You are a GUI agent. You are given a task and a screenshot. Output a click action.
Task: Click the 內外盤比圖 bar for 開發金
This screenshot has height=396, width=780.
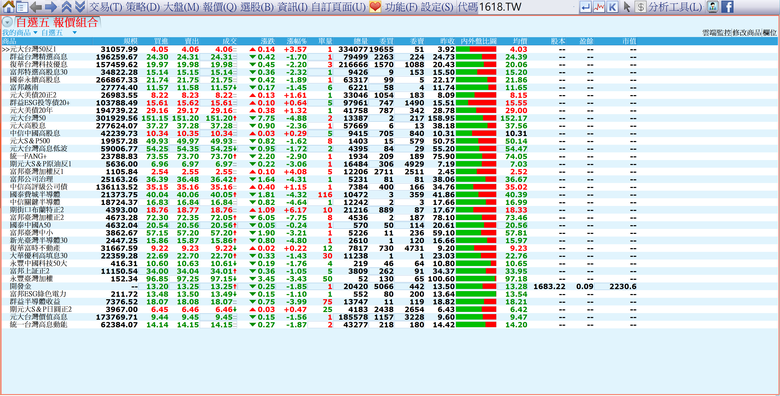click(476, 287)
